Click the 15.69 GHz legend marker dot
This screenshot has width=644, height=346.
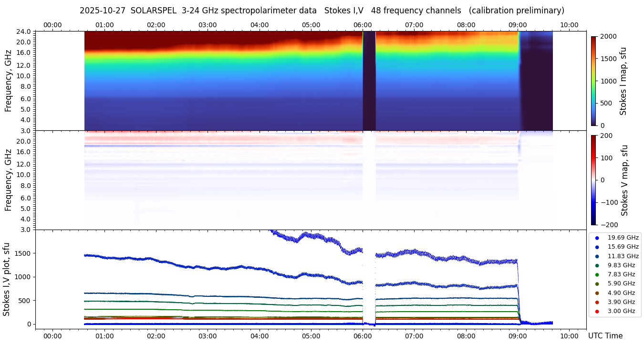[x=597, y=247]
